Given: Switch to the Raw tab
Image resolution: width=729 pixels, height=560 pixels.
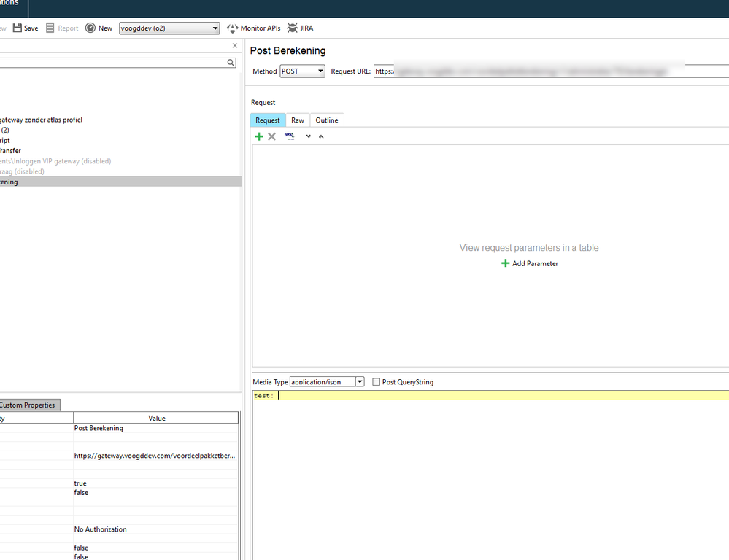Looking at the screenshot, I should [x=298, y=120].
